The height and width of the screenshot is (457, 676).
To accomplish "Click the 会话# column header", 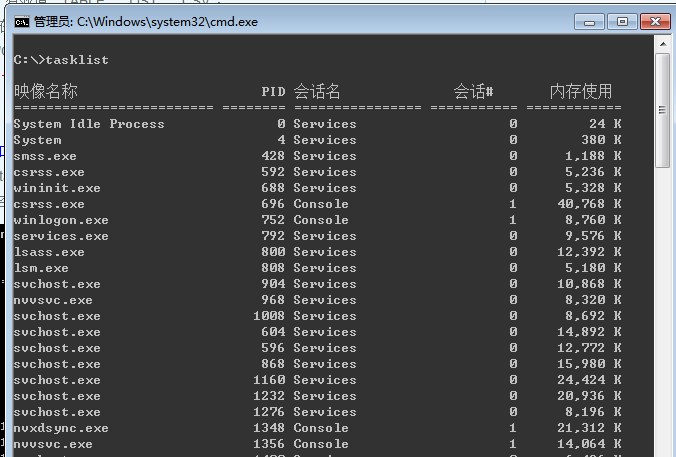I will click(473, 91).
